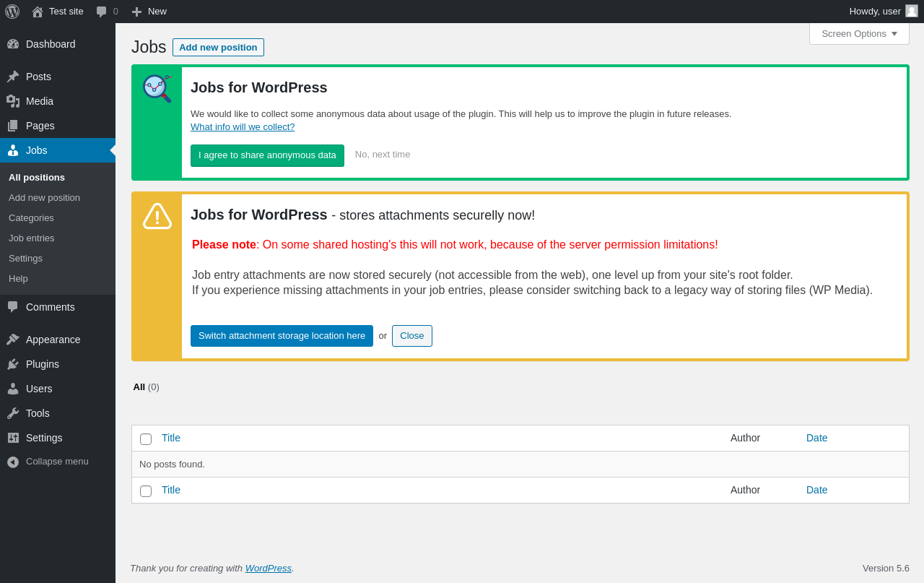Click the Appearance paintbrush icon

pyautogui.click(x=13, y=340)
